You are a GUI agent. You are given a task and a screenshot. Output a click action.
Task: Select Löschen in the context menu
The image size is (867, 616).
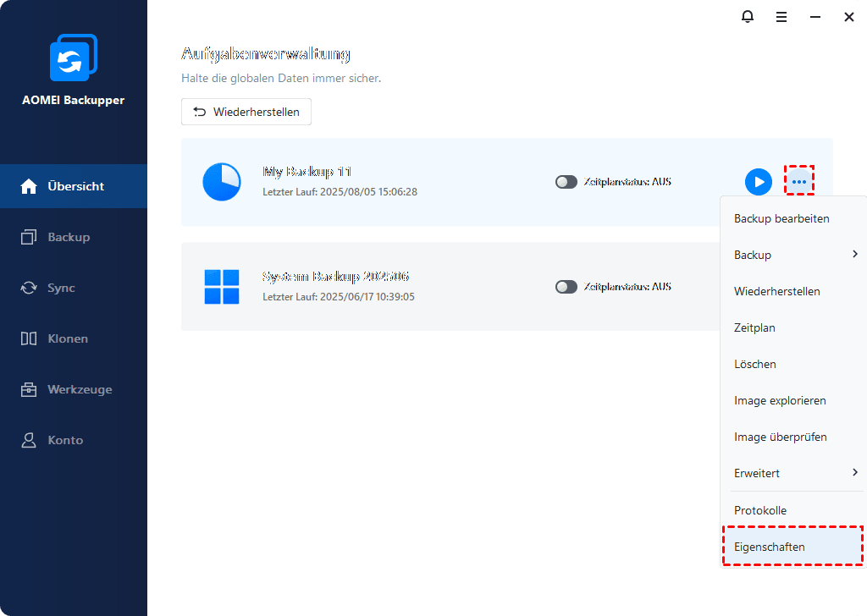click(x=755, y=364)
